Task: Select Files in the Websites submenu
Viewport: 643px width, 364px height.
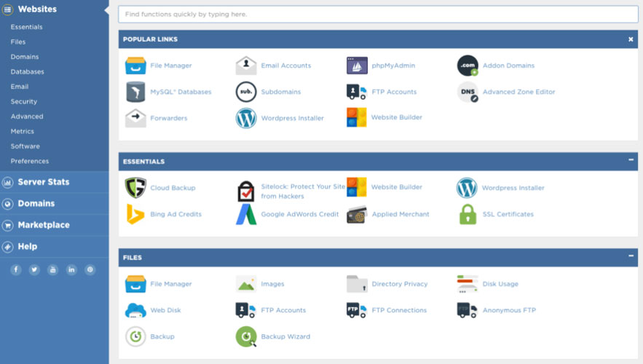Action: (18, 41)
